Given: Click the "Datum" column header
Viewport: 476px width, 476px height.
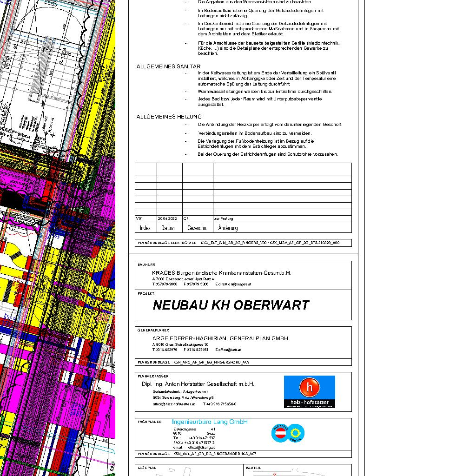Looking at the screenshot, I should coord(168,228).
